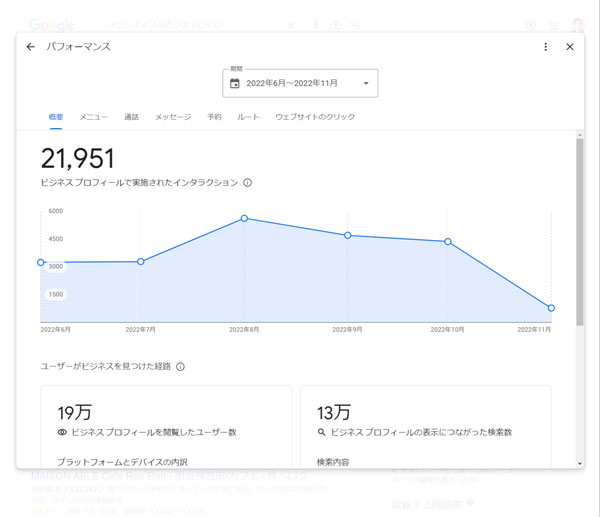Close the performance dialog with the X
600x517 pixels.
(x=570, y=47)
